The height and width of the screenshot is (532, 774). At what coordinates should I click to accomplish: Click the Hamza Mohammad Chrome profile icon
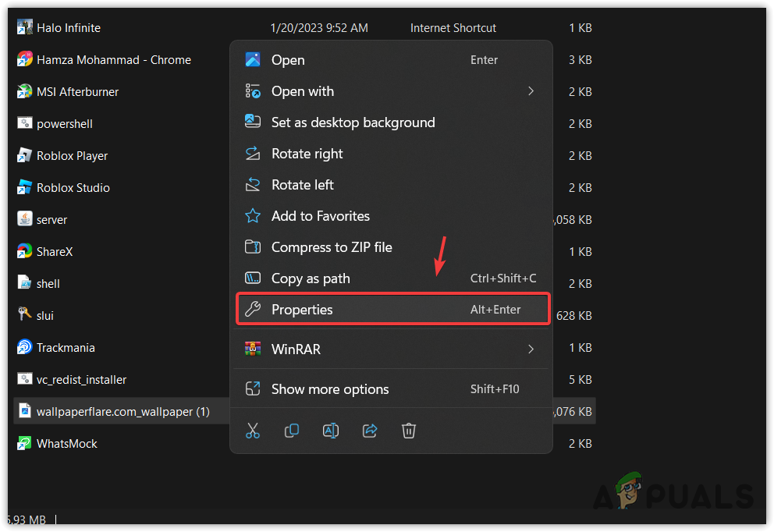[x=25, y=60]
